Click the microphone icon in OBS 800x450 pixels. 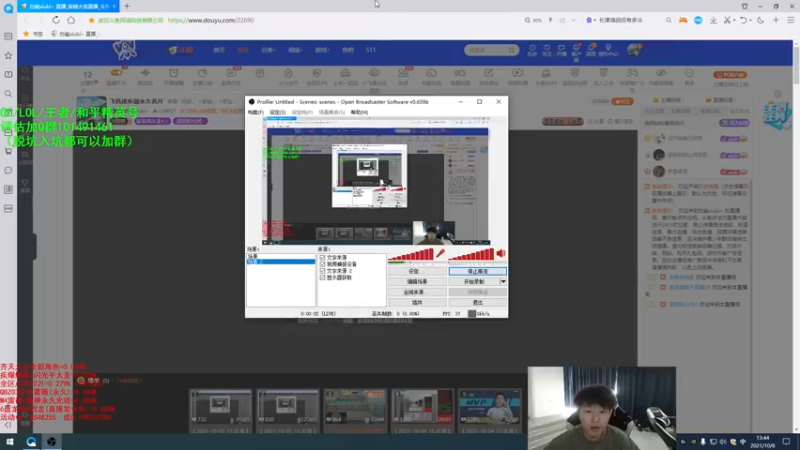pyautogui.click(x=440, y=254)
